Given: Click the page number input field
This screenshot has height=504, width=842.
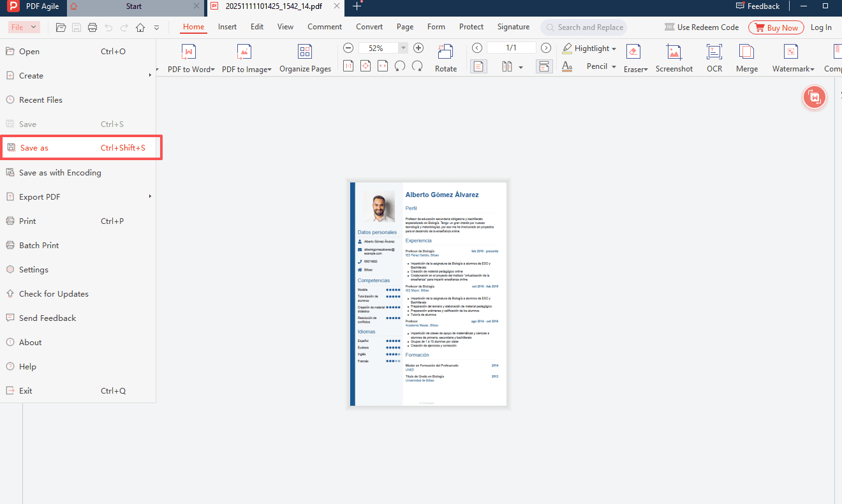Looking at the screenshot, I should pyautogui.click(x=511, y=47).
